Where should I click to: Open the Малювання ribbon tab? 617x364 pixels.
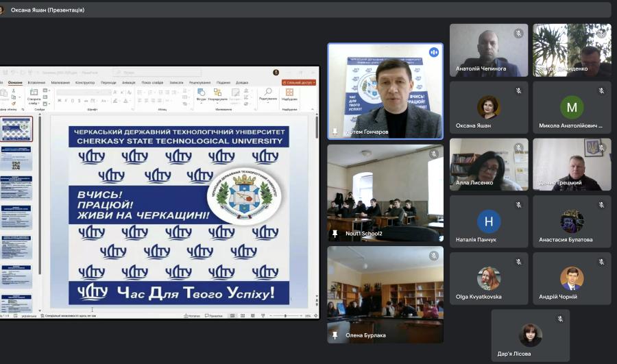(60, 83)
